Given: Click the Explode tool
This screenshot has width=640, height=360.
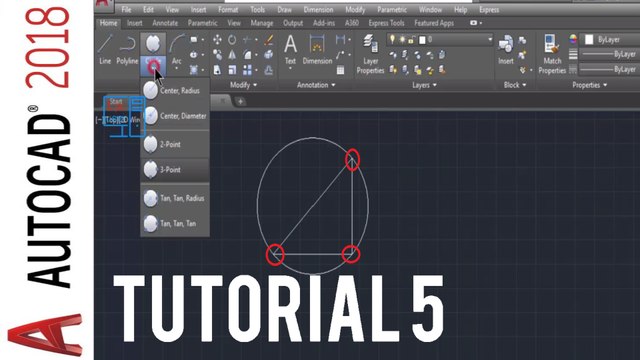Looking at the screenshot, I should [268, 55].
